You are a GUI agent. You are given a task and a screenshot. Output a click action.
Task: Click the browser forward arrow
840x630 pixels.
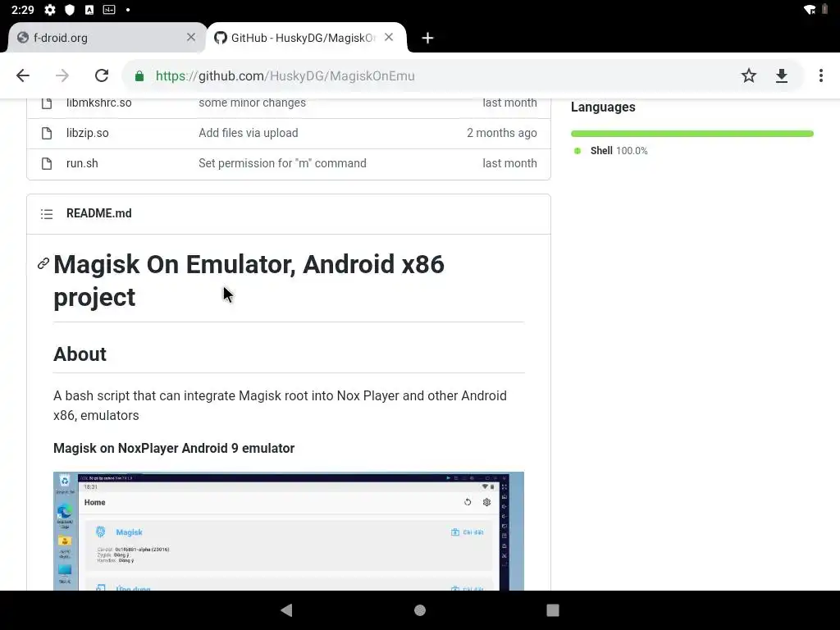point(62,75)
